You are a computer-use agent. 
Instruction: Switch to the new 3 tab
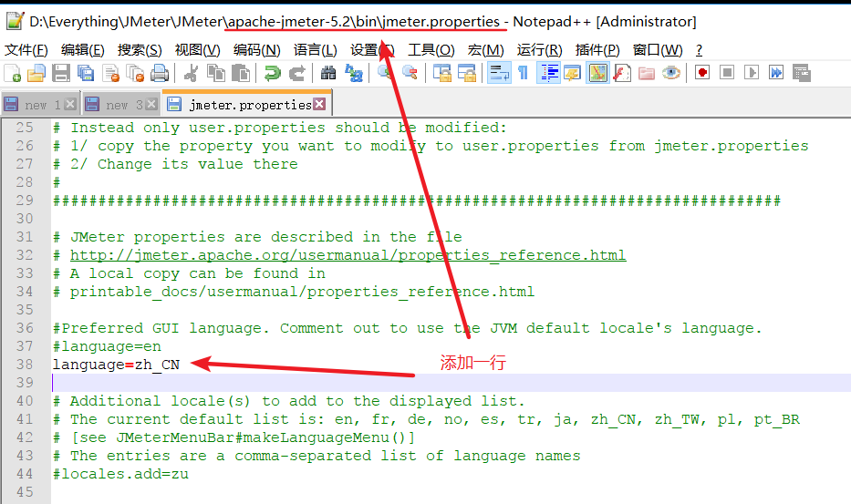pyautogui.click(x=122, y=105)
